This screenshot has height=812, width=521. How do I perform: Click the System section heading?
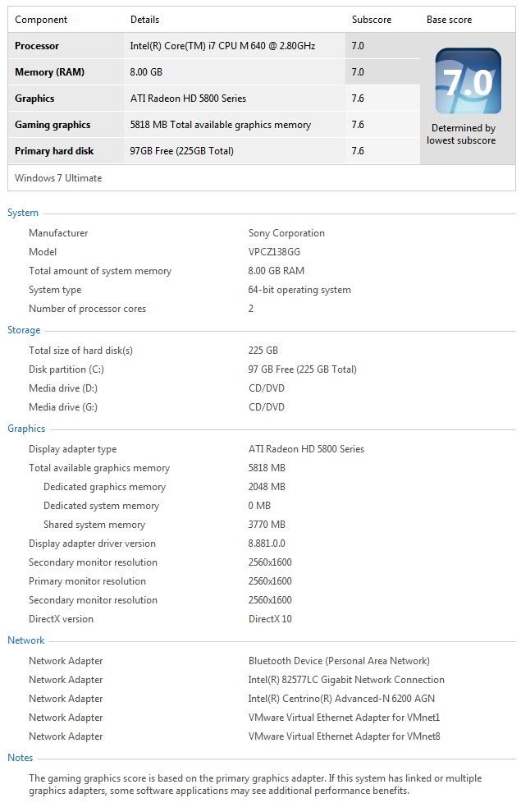coord(23,213)
